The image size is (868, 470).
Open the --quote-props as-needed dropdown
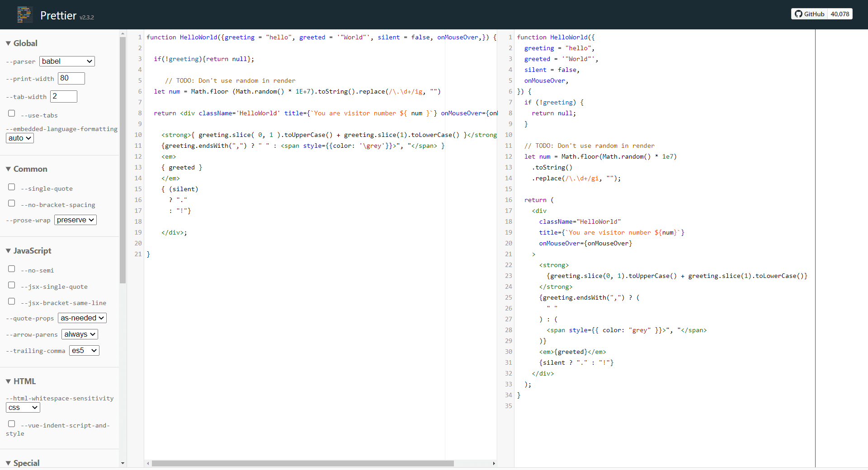(x=82, y=318)
